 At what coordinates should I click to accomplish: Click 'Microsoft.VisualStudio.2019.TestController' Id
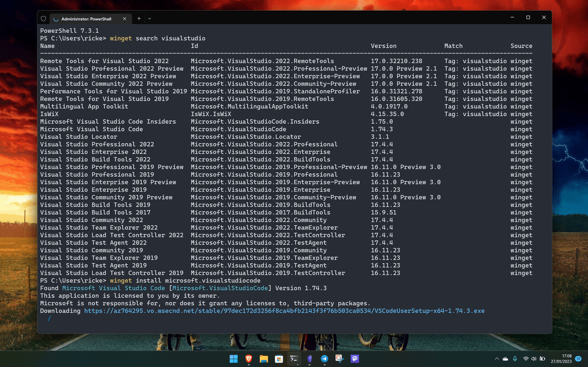268,273
